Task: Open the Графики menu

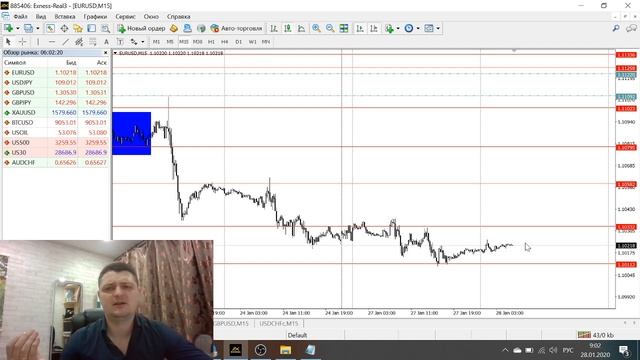Action: (95, 17)
